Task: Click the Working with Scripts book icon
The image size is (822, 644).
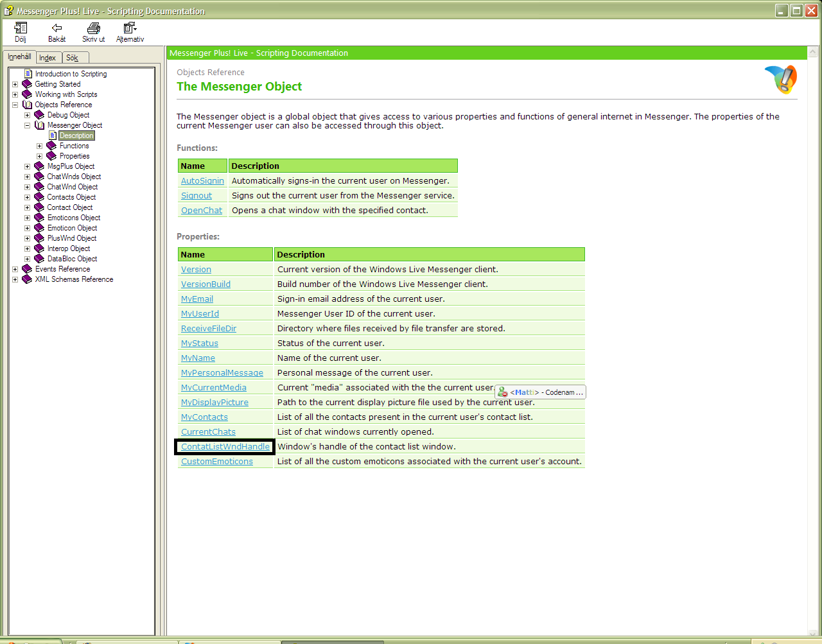Action: (x=27, y=94)
